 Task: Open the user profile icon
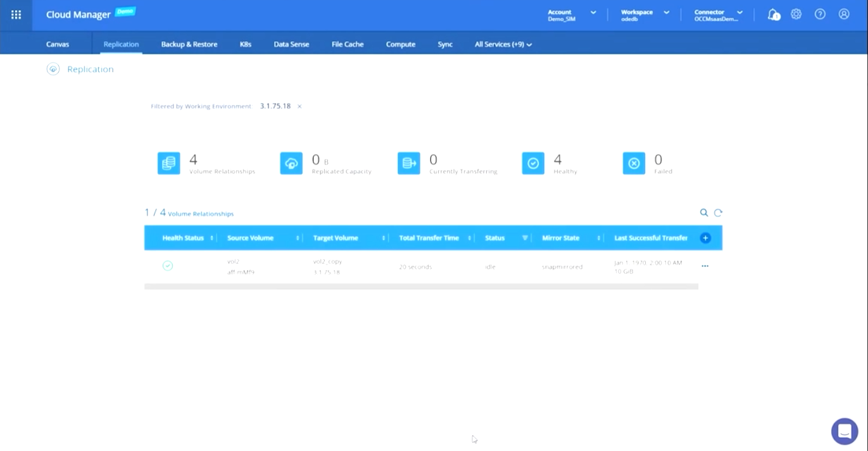(x=844, y=14)
